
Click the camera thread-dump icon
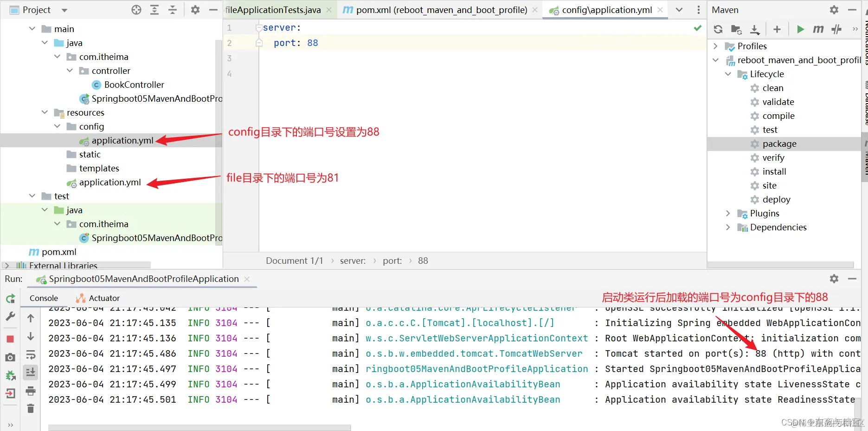[10, 357]
